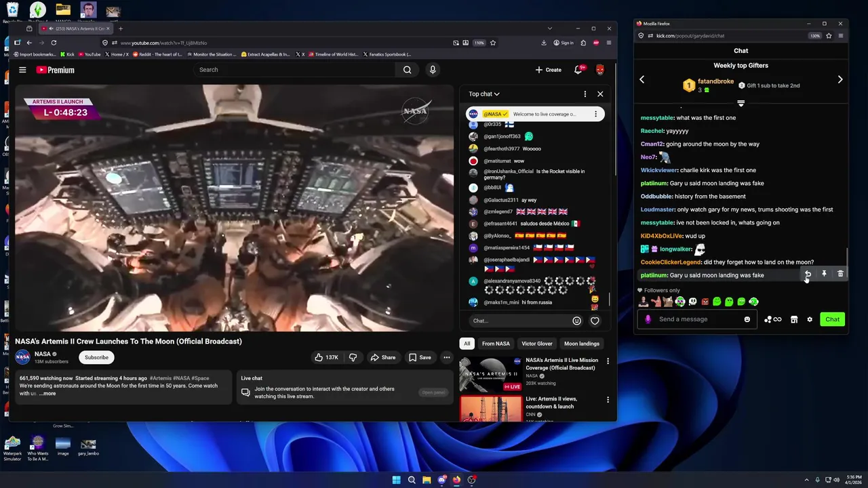Image resolution: width=868 pixels, height=488 pixels.
Task: Bookmark the YouTube page with star icon
Action: pos(493,43)
